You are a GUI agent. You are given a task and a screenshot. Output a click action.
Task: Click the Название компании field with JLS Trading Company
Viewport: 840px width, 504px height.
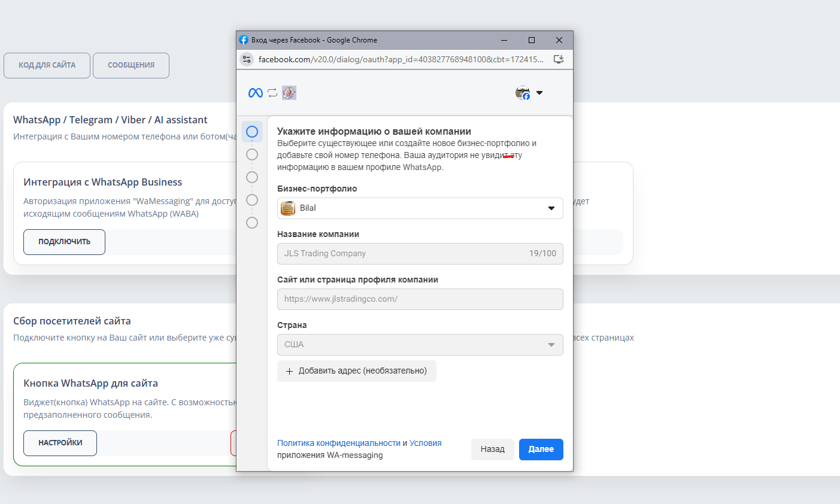click(x=420, y=254)
